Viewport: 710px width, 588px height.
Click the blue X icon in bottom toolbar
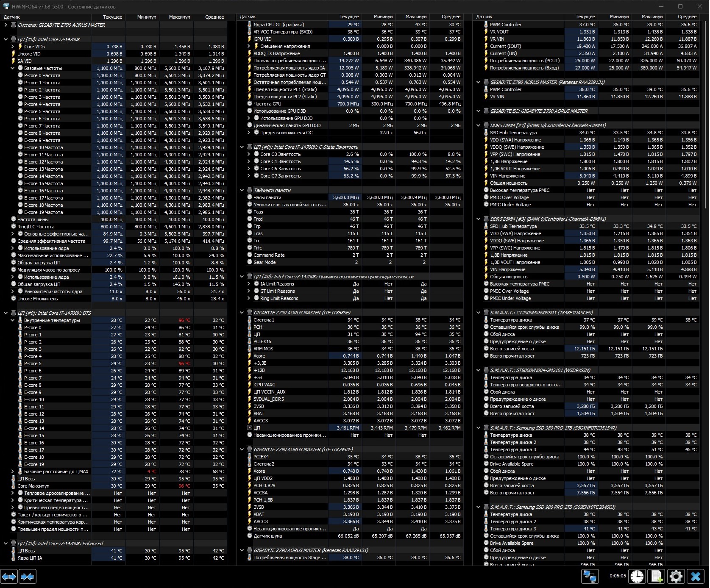[x=696, y=577]
